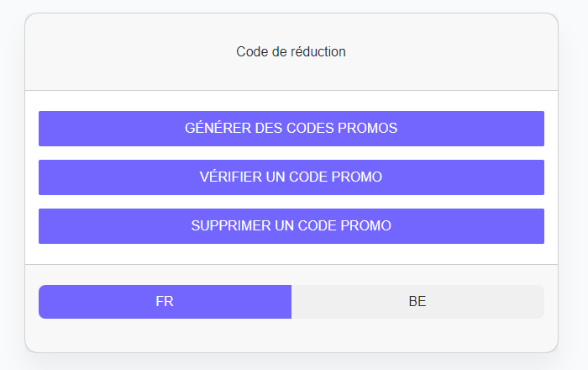Start generating promo codes
The height and width of the screenshot is (370, 588).
point(291,129)
